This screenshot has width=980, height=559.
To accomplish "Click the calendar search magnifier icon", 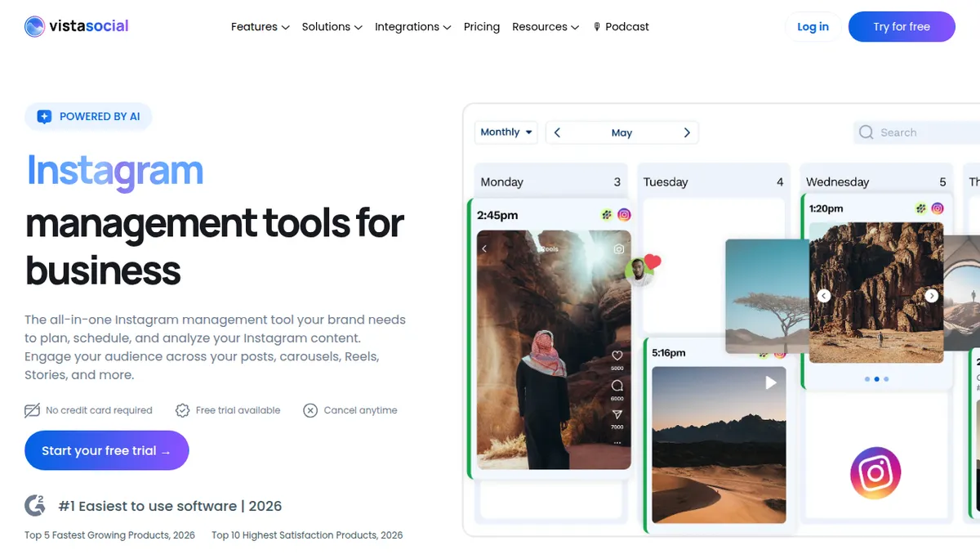I will click(x=866, y=132).
